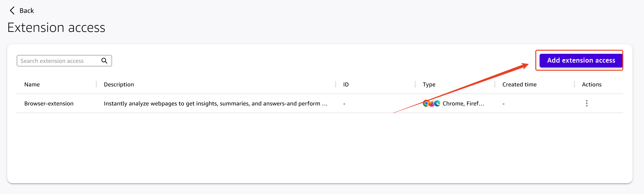Click the back chevron arrow icon
Screen dimensions: 644x194
[x=12, y=10]
